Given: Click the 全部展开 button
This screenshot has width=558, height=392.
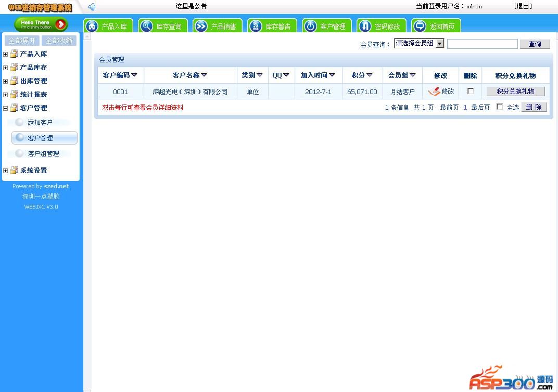Looking at the screenshot, I should [22, 41].
